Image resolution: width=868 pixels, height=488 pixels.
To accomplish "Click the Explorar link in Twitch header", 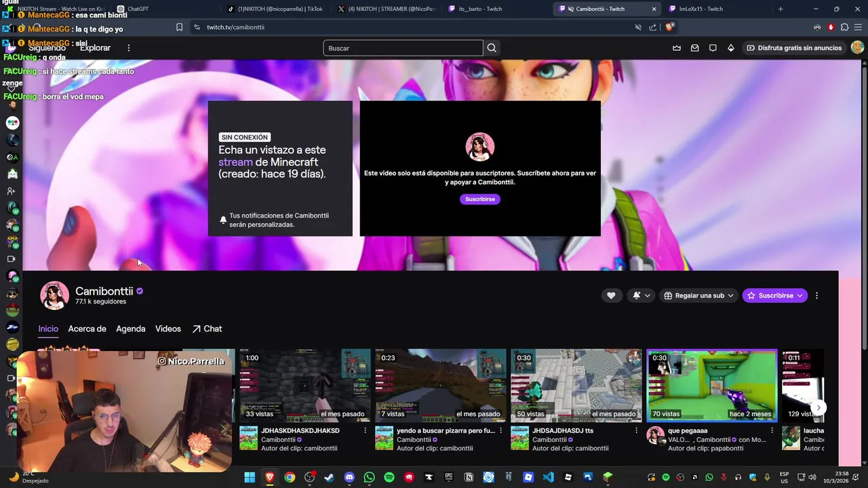I will tap(95, 48).
